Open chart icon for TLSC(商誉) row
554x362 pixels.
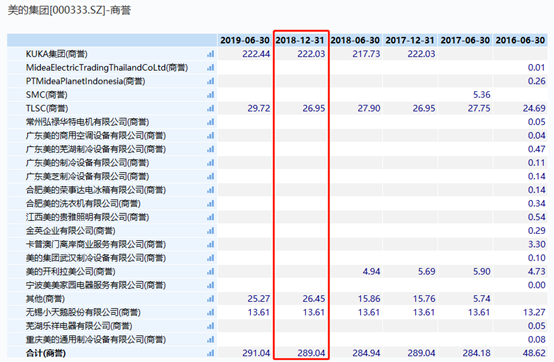pyautogui.click(x=211, y=108)
